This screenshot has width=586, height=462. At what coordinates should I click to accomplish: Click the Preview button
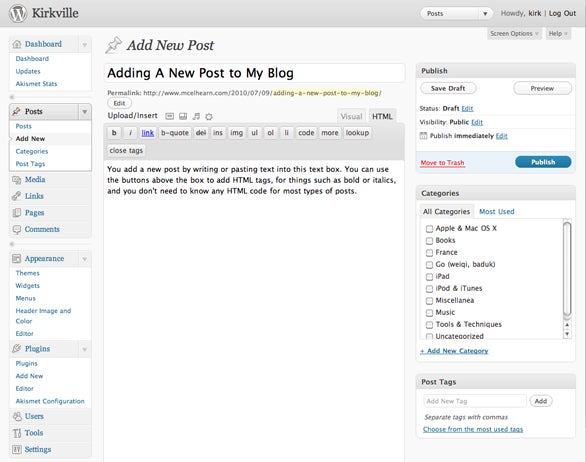point(542,89)
